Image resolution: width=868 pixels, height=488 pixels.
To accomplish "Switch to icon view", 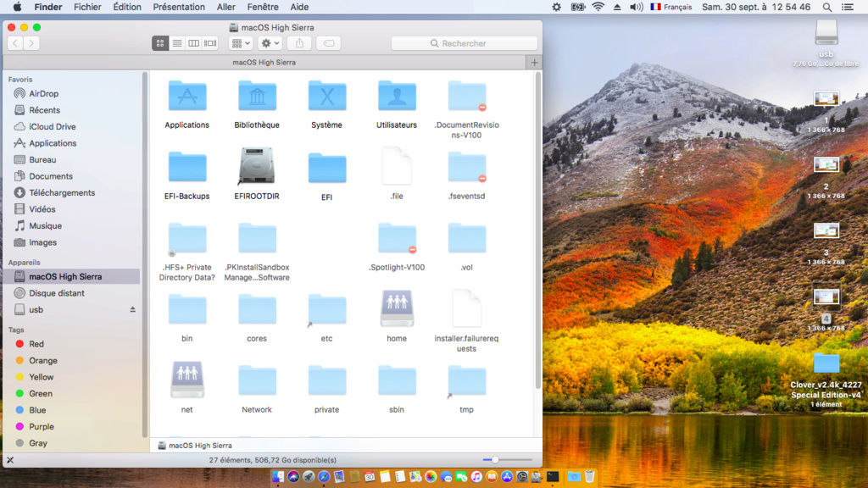I will point(160,43).
